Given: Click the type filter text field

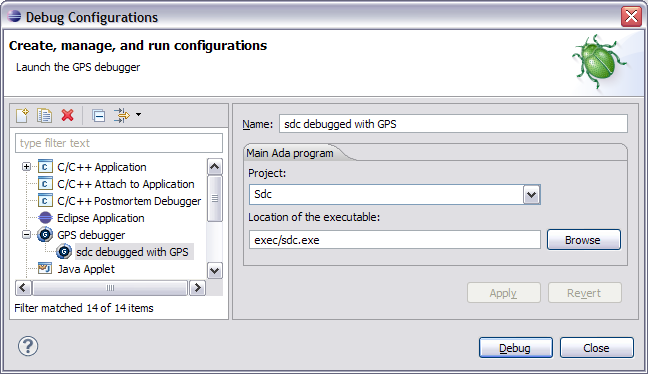Looking at the screenshot, I should [x=119, y=143].
